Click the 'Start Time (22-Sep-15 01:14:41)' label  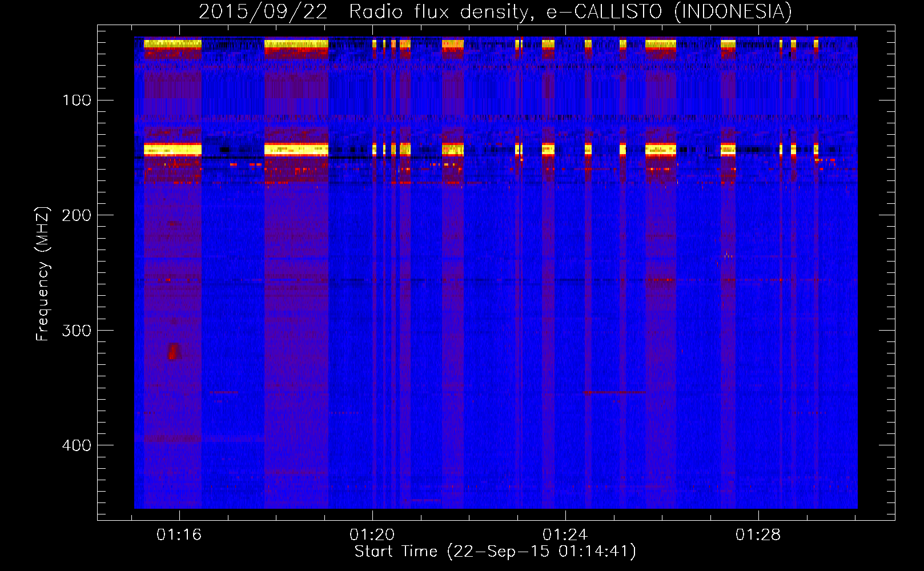click(x=495, y=552)
